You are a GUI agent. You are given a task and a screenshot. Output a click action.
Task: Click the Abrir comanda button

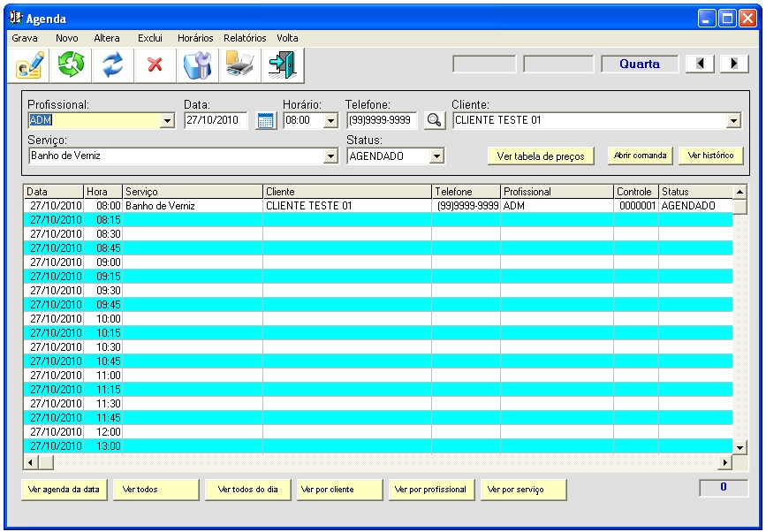[x=640, y=156]
